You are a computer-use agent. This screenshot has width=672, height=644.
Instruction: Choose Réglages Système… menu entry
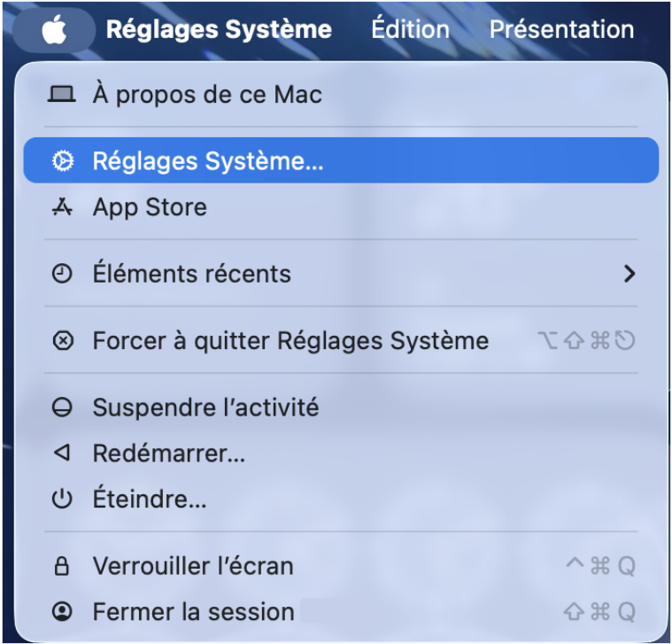[x=208, y=161]
